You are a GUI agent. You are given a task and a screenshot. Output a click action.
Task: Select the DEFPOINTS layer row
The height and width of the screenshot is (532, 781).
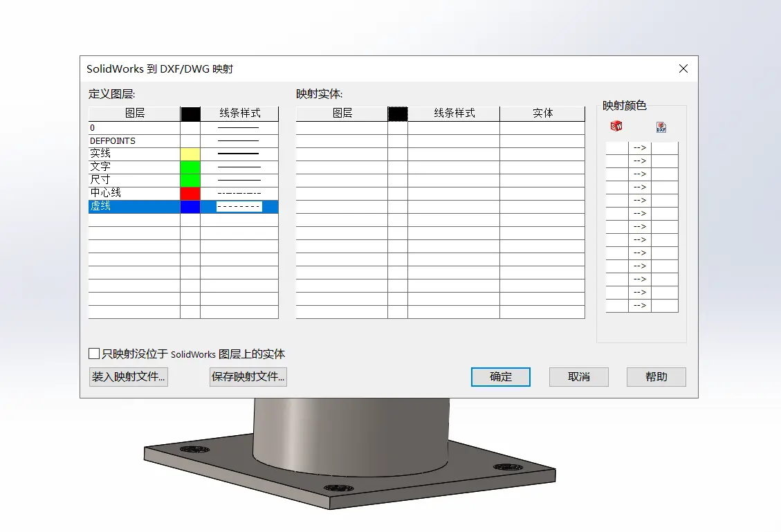[x=183, y=141]
